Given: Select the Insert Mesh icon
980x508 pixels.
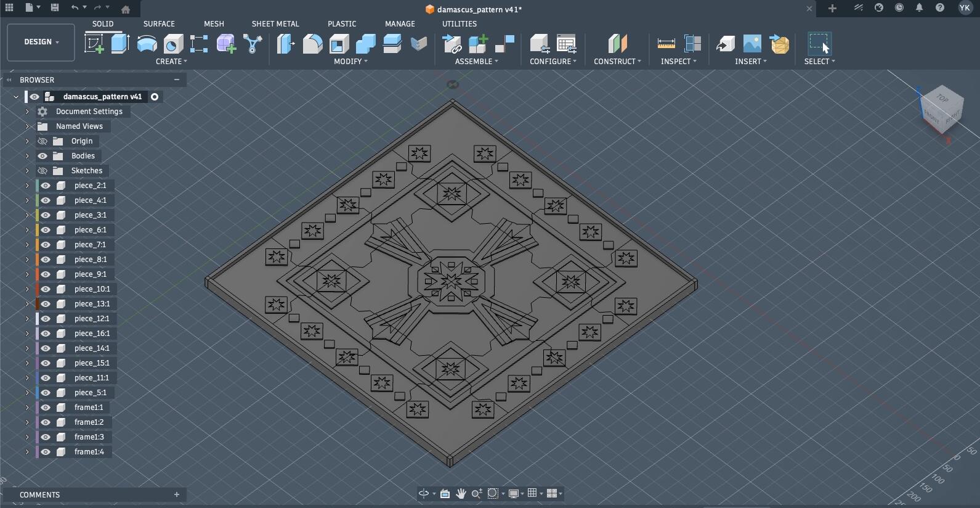Looking at the screenshot, I should 779,44.
